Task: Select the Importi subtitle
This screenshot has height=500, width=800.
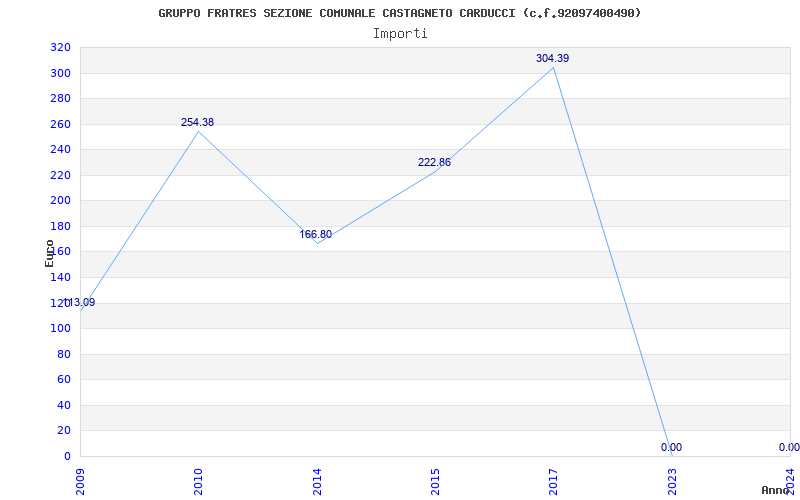Action: point(400,34)
